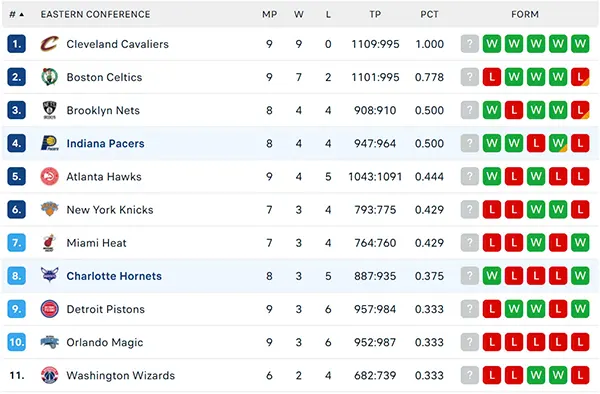The height and width of the screenshot is (394, 600).
Task: Sort table by PCT column header
Action: coord(429,15)
